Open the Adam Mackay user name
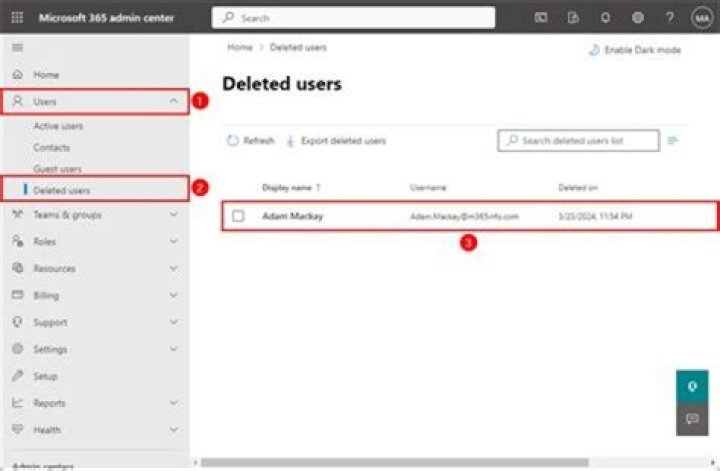Image resolution: width=720 pixels, height=471 pixels. point(292,216)
